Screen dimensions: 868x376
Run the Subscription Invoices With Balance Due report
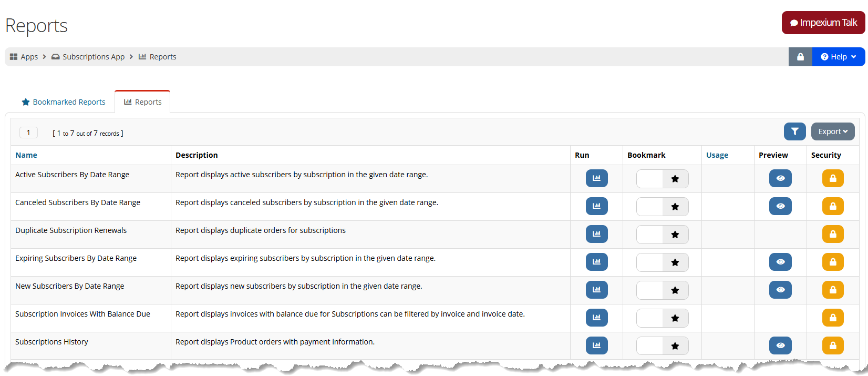(596, 318)
